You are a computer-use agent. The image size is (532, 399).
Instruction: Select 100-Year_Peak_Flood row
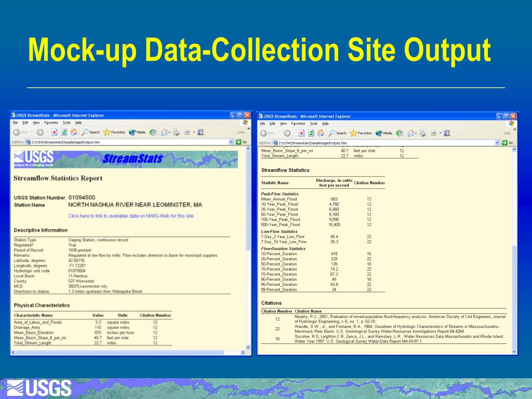[323, 220]
